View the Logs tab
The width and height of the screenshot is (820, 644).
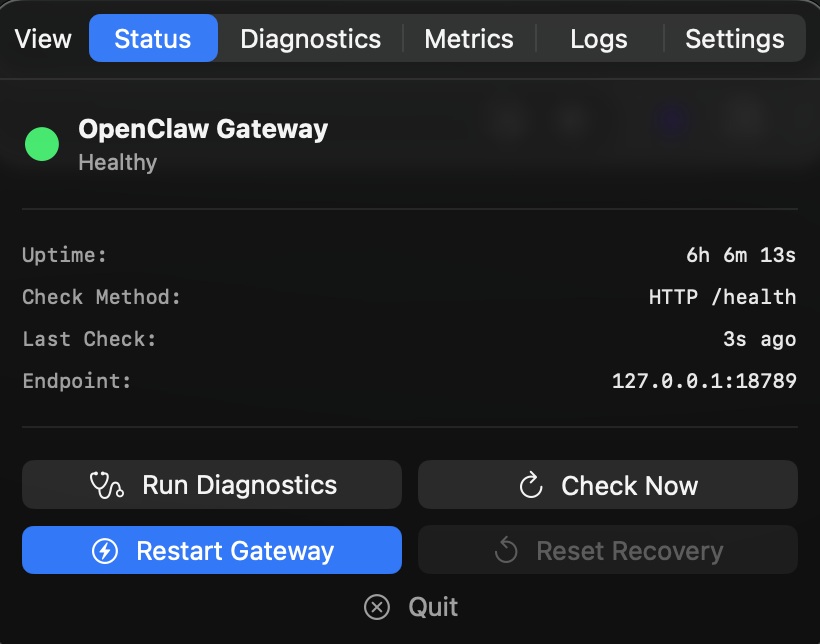(598, 38)
